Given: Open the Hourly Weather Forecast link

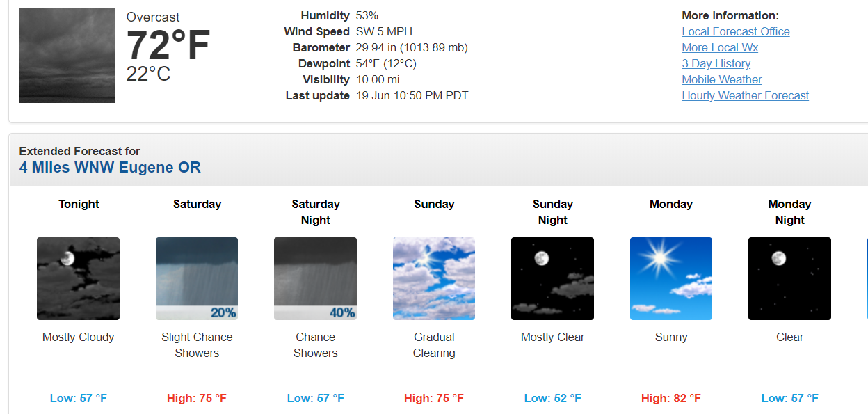Looking at the screenshot, I should 746,95.
